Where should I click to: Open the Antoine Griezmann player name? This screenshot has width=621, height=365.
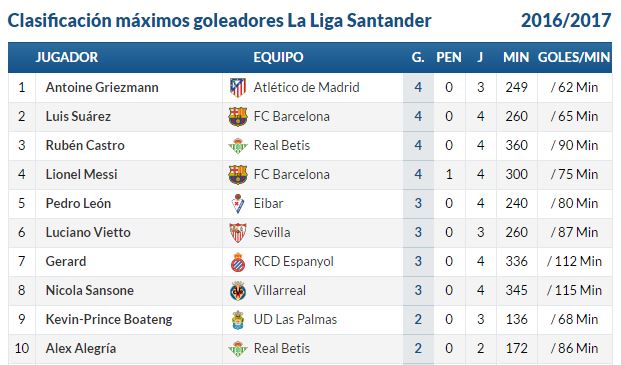pyautogui.click(x=102, y=87)
